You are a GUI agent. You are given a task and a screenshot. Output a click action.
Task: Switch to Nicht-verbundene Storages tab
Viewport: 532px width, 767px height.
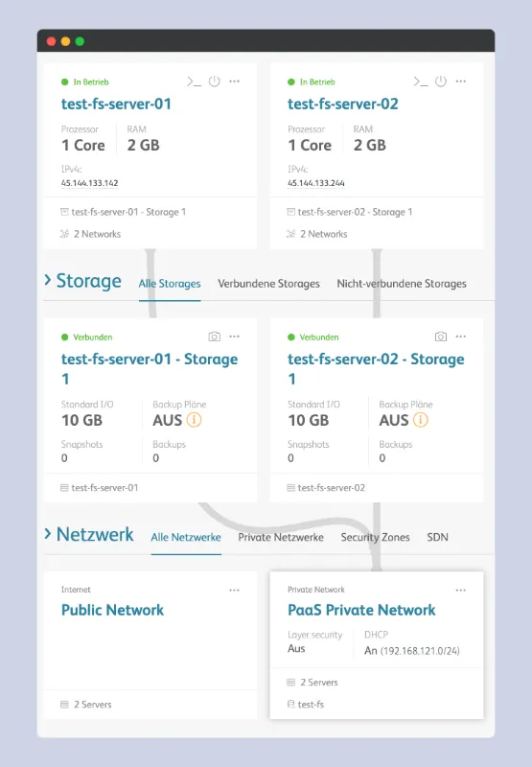coord(402,284)
